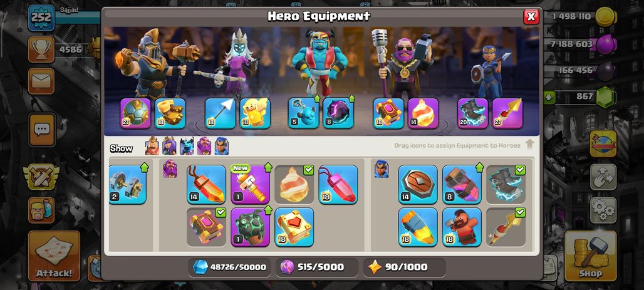Close the Hero Equipment window
This screenshot has height=290, width=644.
531,16
